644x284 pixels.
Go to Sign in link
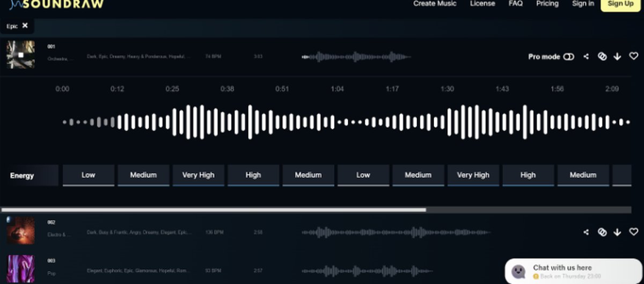point(583,4)
